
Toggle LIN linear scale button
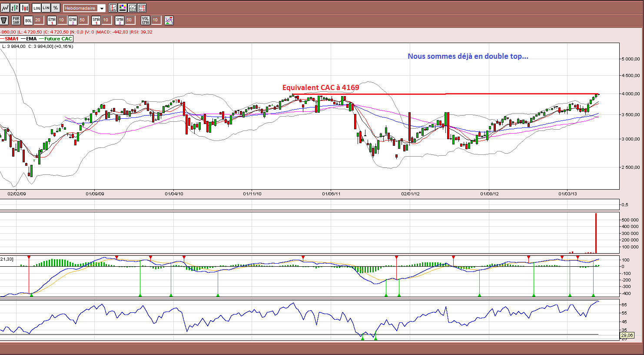point(46,8)
